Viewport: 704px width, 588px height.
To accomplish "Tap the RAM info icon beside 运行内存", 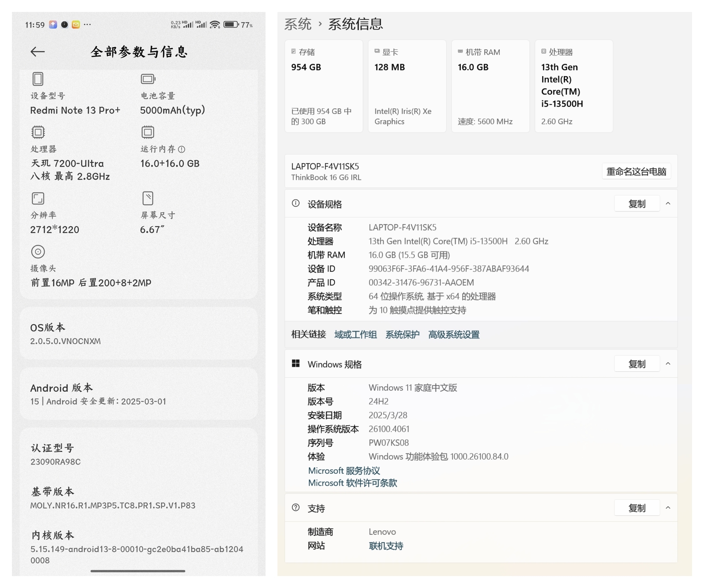I will coord(182,149).
